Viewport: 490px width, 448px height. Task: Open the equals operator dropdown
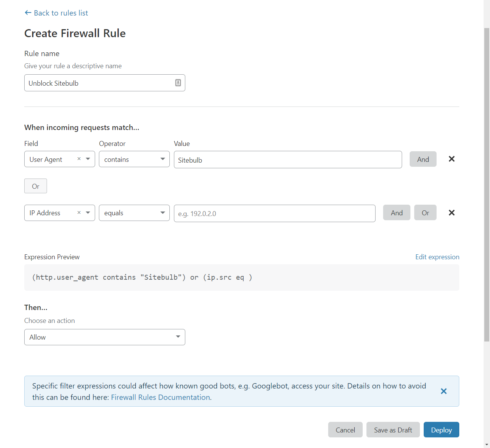pos(134,213)
